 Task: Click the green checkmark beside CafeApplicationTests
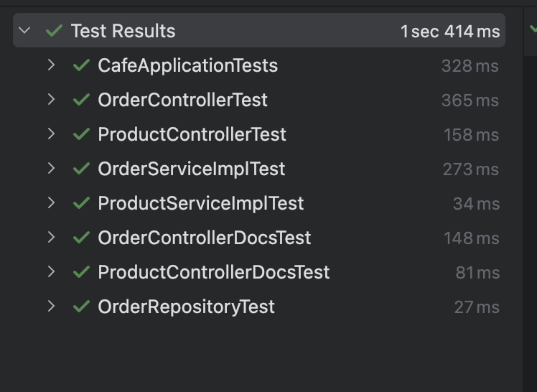[x=81, y=65]
